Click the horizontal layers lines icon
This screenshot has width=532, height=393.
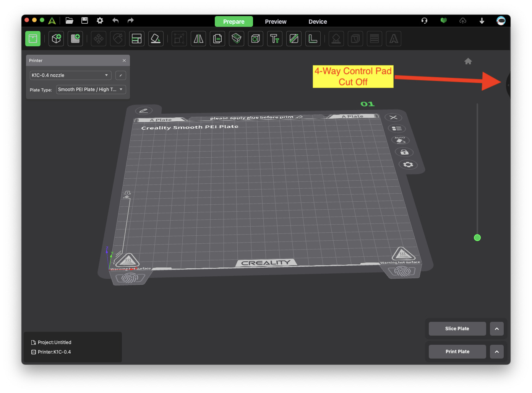(375, 39)
